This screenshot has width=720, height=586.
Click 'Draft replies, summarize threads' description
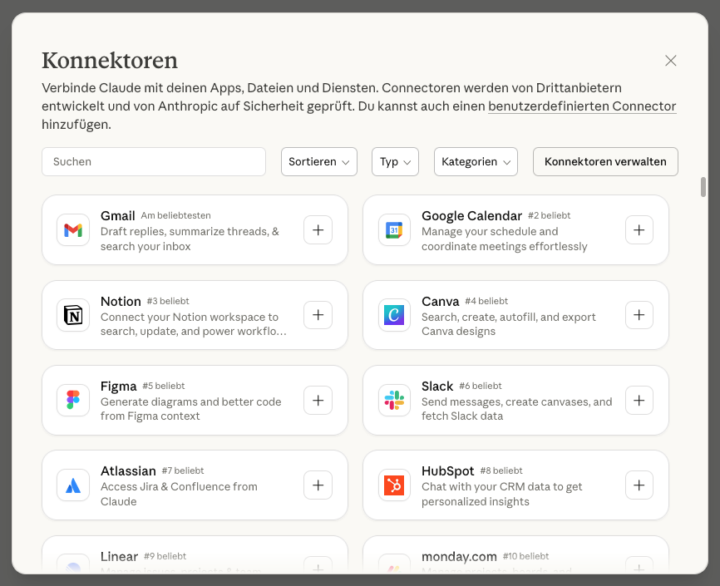click(x=190, y=239)
